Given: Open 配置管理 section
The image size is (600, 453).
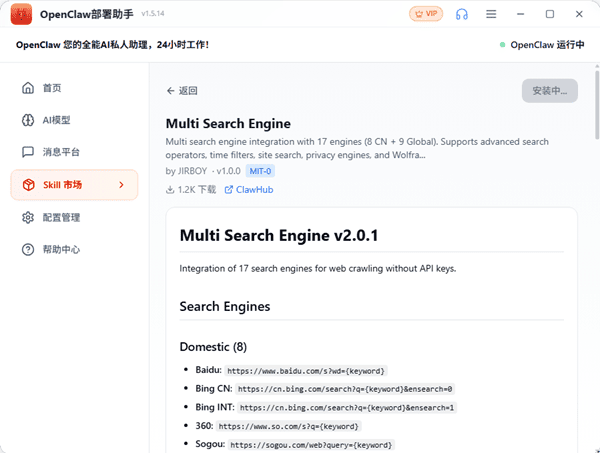Looking at the screenshot, I should [74, 217].
